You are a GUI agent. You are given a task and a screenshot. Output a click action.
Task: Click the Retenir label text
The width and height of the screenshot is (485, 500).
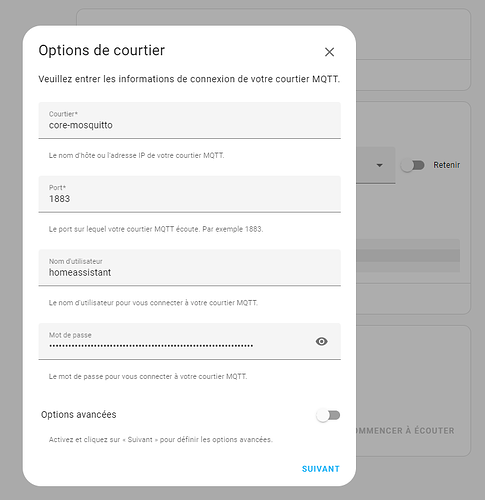pos(446,165)
